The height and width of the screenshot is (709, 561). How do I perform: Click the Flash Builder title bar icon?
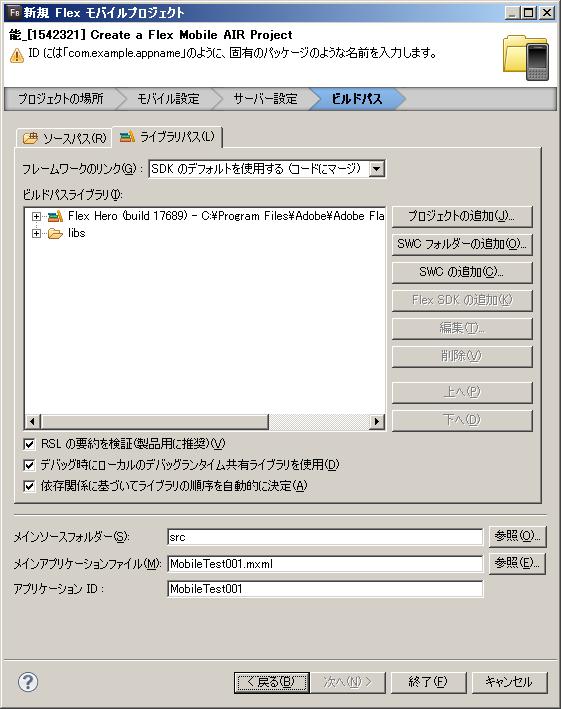click(14, 12)
